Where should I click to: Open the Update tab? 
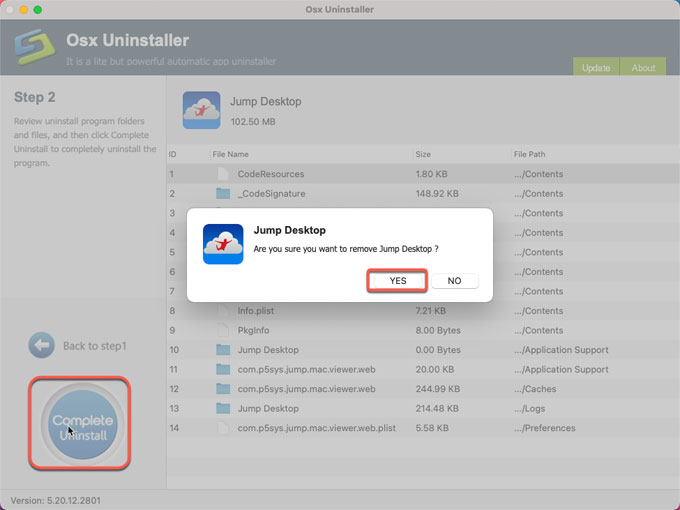[596, 68]
